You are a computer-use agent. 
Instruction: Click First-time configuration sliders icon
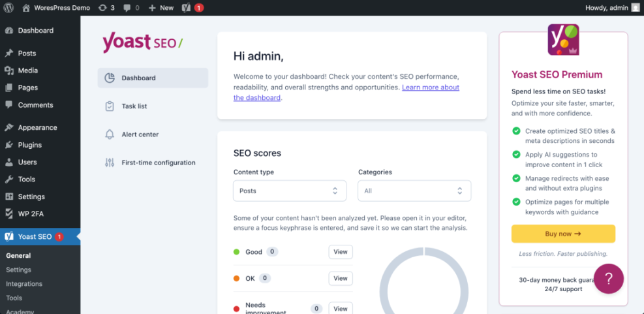coord(109,163)
